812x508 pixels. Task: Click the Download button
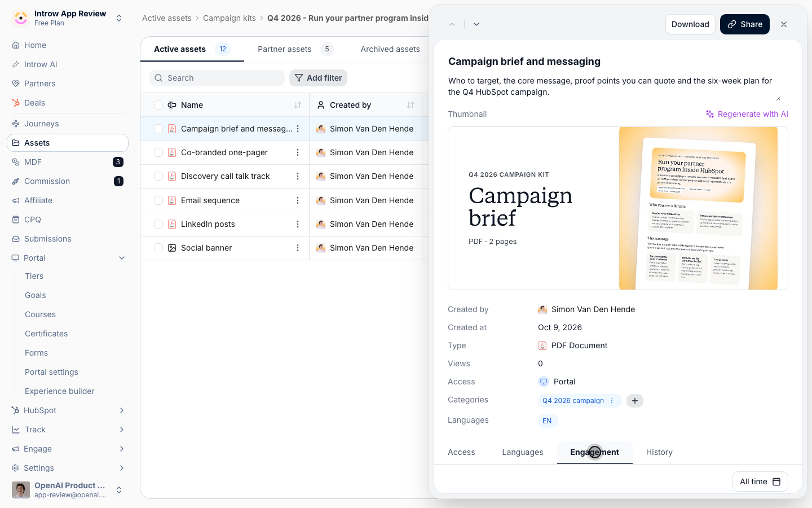pos(690,24)
